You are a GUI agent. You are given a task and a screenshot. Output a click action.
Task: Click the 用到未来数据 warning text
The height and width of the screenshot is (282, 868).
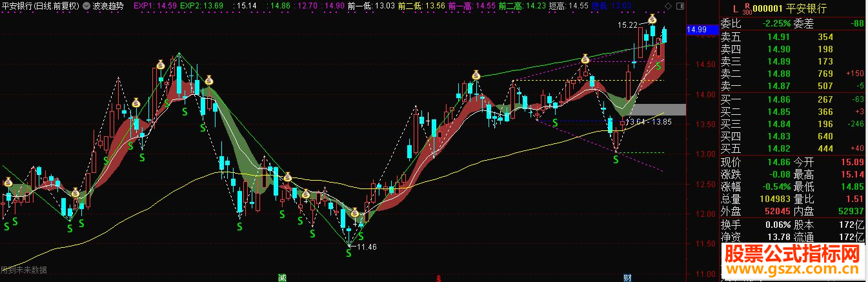pyautogui.click(x=24, y=270)
